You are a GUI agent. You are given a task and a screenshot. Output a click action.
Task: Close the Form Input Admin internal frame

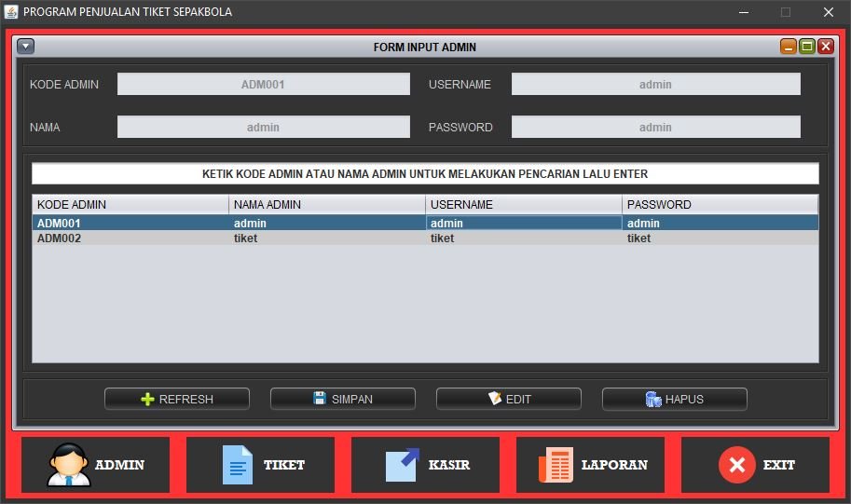tap(825, 47)
